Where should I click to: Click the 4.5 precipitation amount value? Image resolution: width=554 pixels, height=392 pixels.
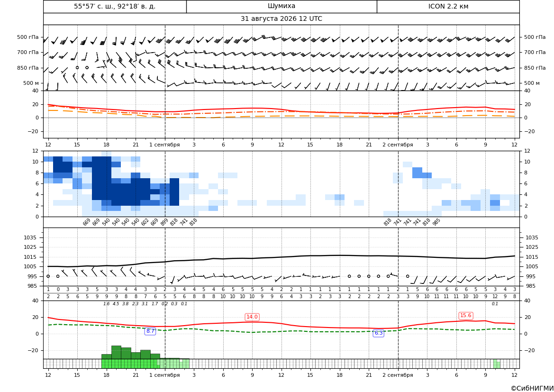116,304
